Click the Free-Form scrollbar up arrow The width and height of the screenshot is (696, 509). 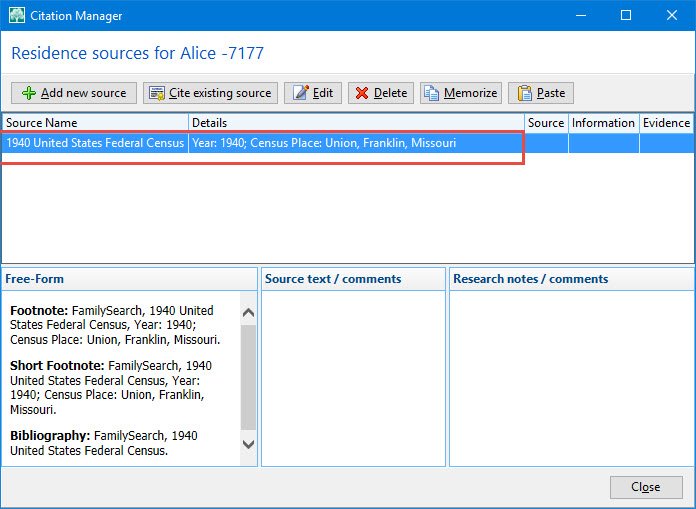[249, 312]
